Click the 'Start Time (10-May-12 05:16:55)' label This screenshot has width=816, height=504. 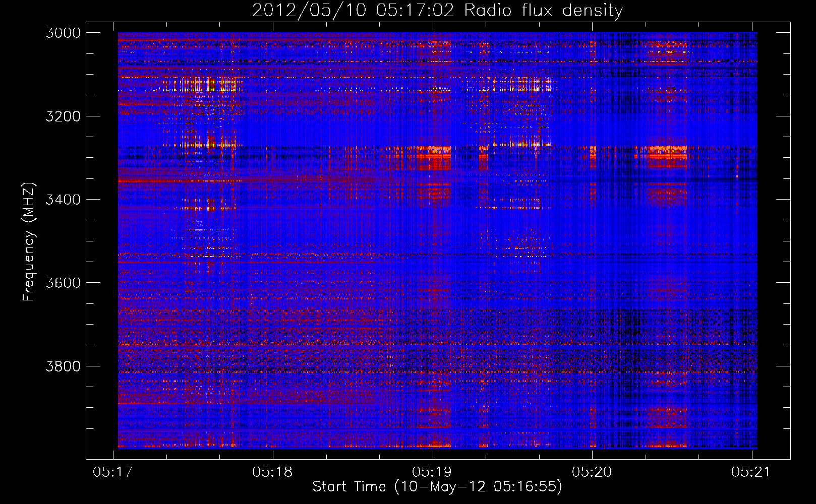437,487
